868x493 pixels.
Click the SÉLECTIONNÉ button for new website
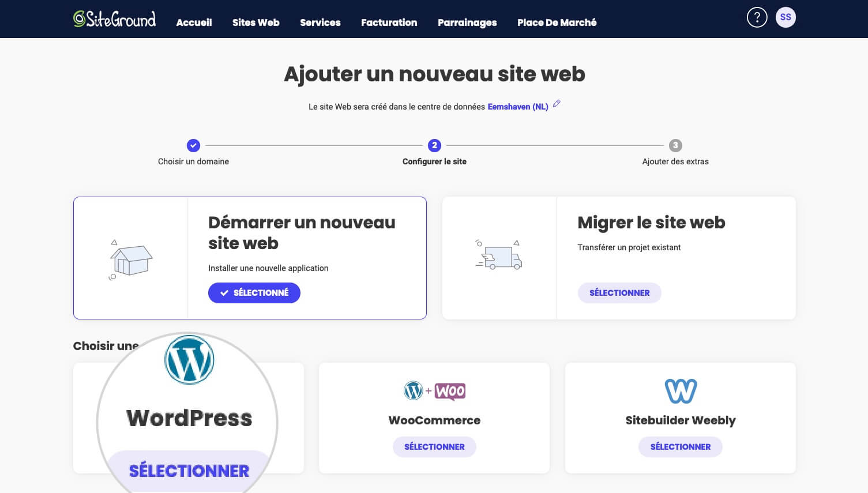pos(254,293)
